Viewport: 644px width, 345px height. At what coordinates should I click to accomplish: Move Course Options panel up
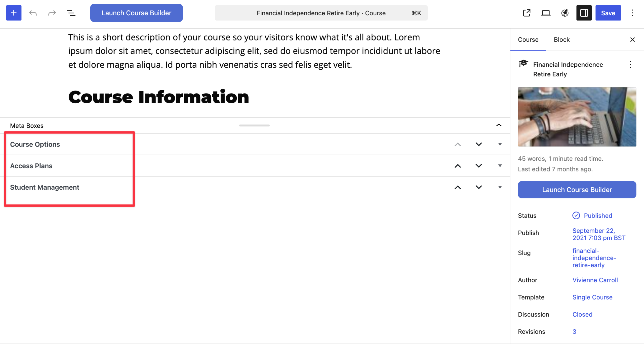pos(458,144)
